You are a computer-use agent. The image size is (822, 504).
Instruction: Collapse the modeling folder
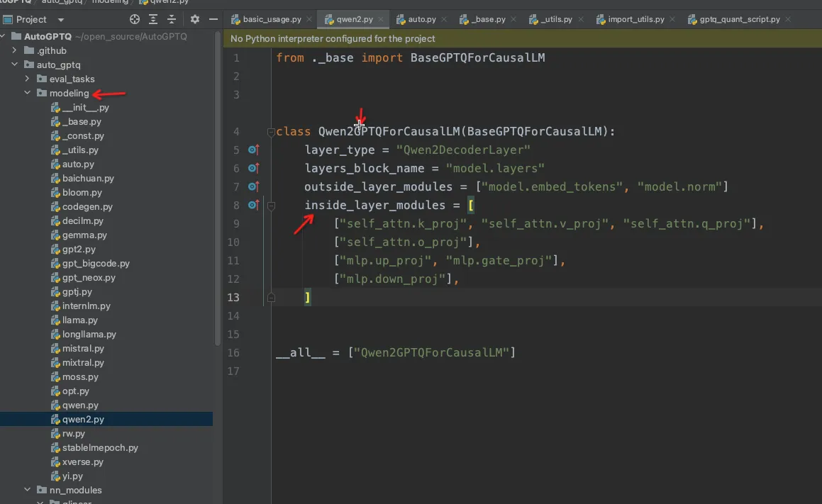(x=28, y=94)
